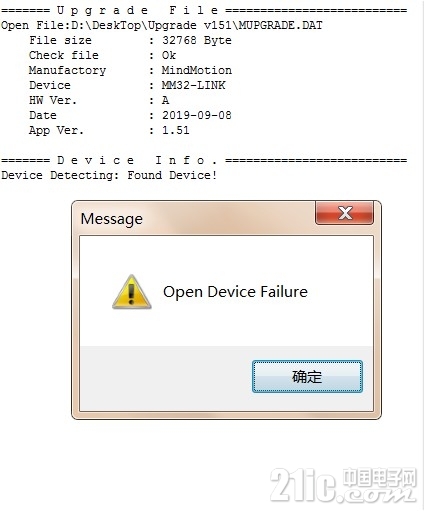Click the HW Ver. value "A"
The height and width of the screenshot is (511, 424).
[165, 100]
